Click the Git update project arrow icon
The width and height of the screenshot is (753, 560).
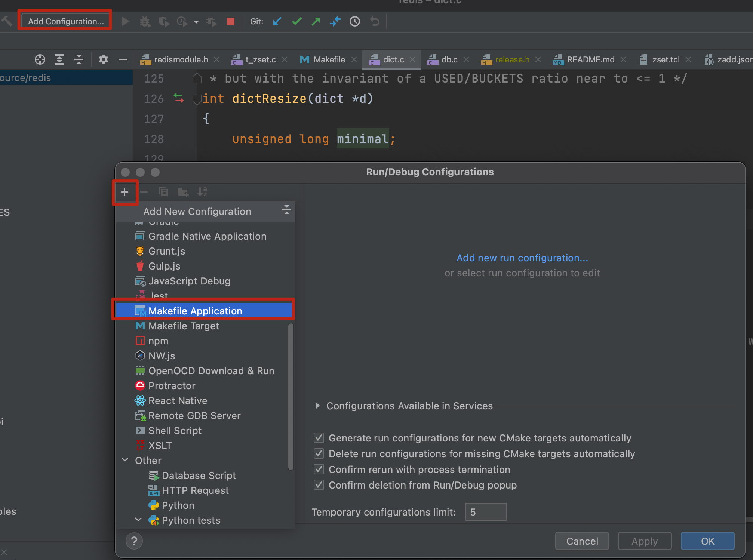(x=277, y=21)
